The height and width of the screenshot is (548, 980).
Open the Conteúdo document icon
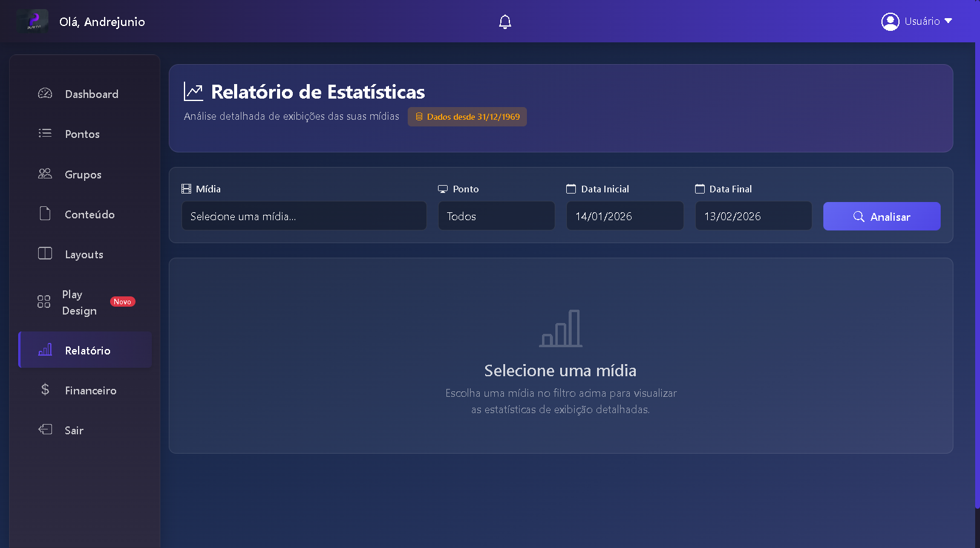pos(45,214)
